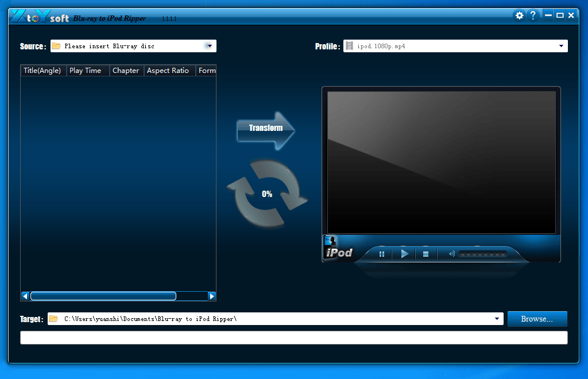Expand the Source disc dropdown
Screen dimensions: 588x379
(x=210, y=46)
